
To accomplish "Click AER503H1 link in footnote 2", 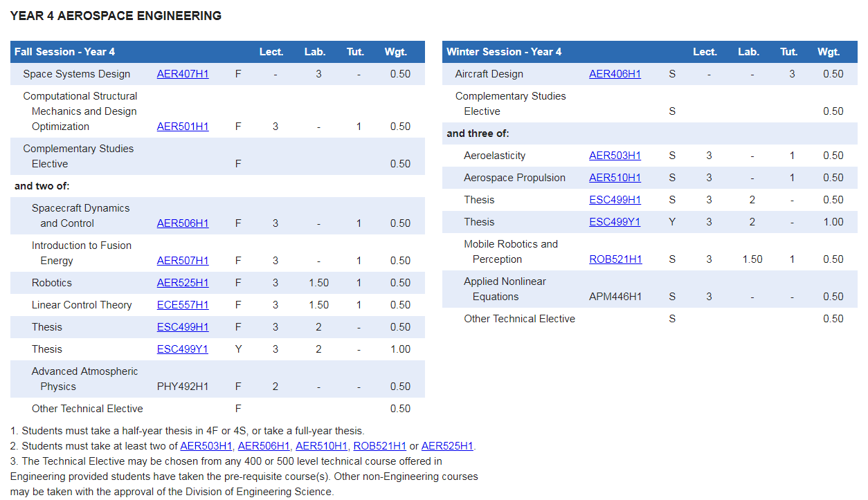I will pyautogui.click(x=206, y=446).
